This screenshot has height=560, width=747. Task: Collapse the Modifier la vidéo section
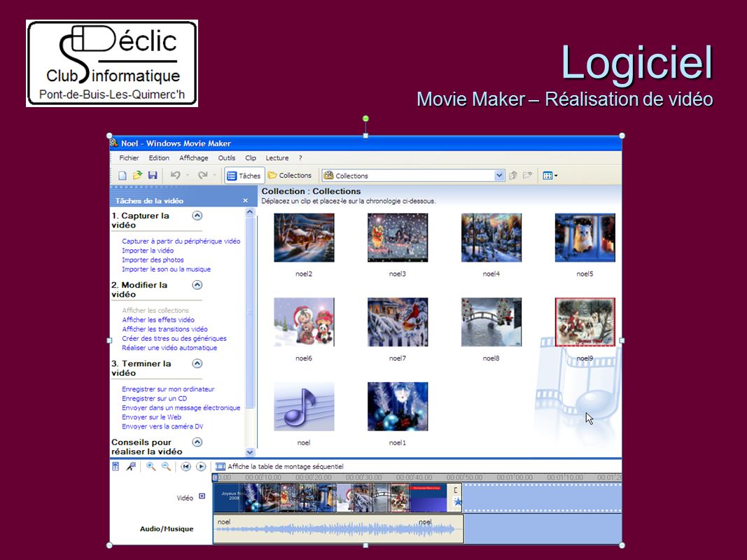197,285
